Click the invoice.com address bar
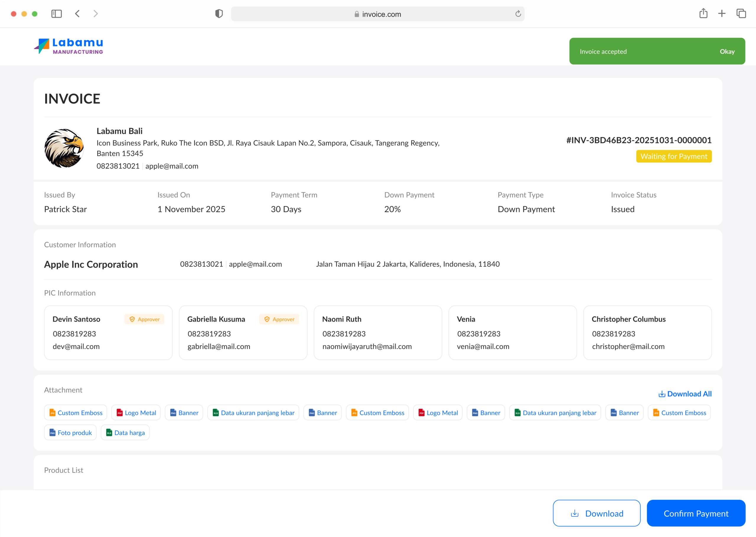The width and height of the screenshot is (756, 537). [x=377, y=14]
